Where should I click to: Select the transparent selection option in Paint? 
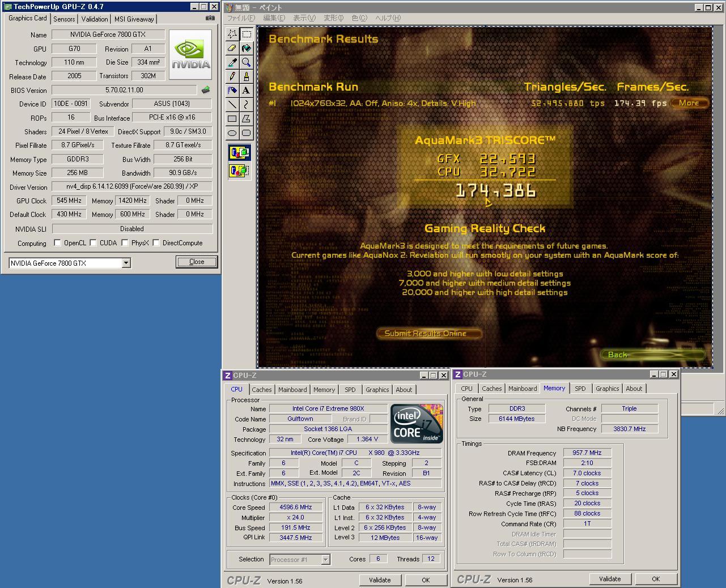tap(239, 171)
